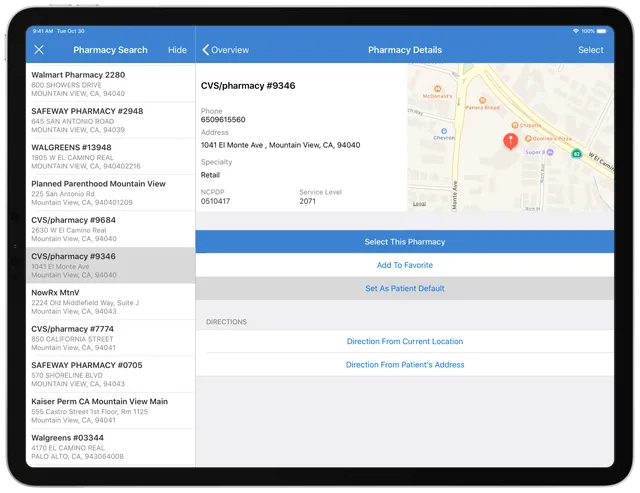Tap Hide in the Pharmacy Search header
Viewport: 640px width, 493px height.
click(177, 50)
